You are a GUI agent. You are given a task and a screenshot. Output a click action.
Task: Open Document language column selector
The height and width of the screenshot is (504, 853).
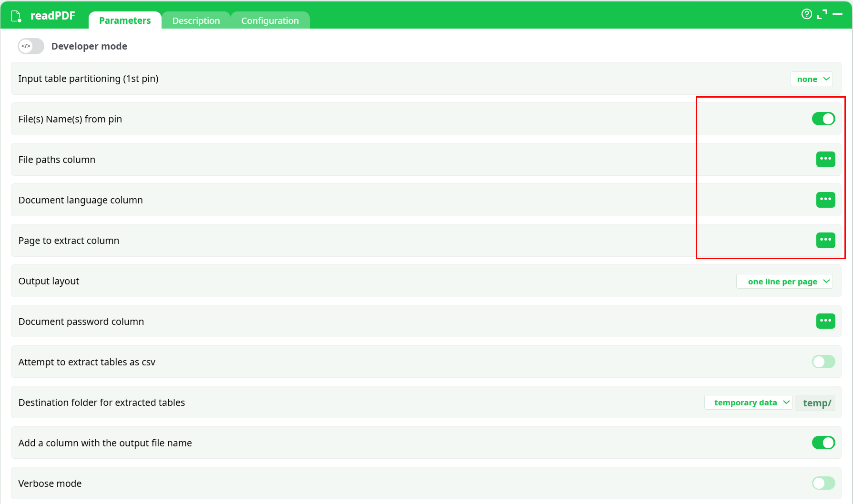click(825, 200)
